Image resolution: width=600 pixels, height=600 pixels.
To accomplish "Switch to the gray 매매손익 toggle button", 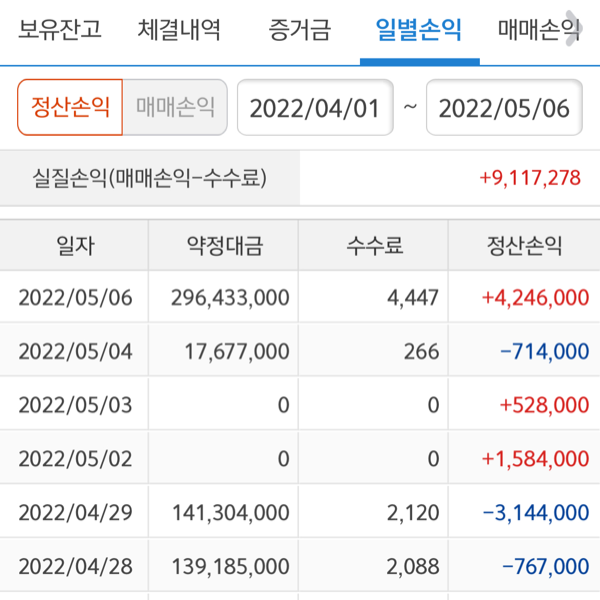I will (175, 107).
